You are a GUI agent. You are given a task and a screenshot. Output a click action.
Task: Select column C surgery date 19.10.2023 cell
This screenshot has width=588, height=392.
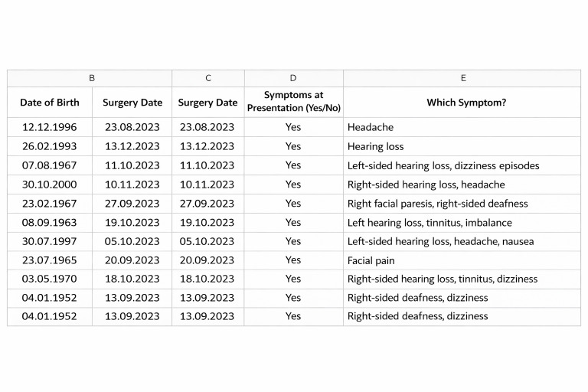[x=208, y=223]
